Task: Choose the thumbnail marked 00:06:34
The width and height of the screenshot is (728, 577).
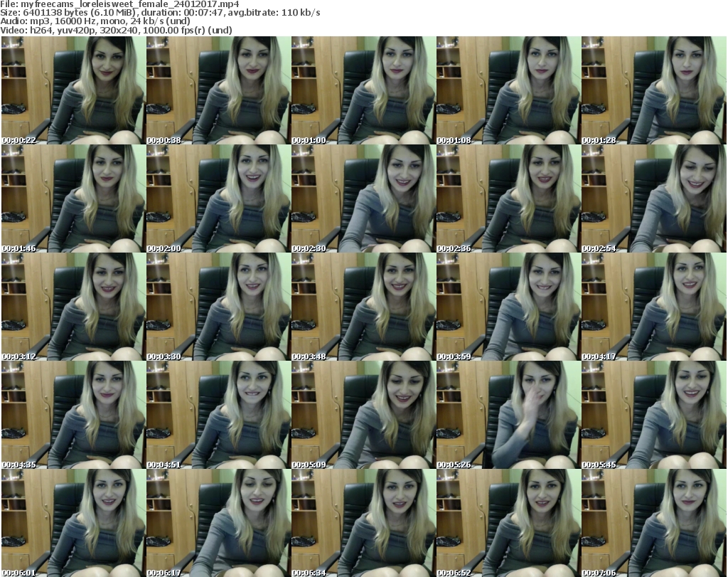Action: [x=363, y=523]
